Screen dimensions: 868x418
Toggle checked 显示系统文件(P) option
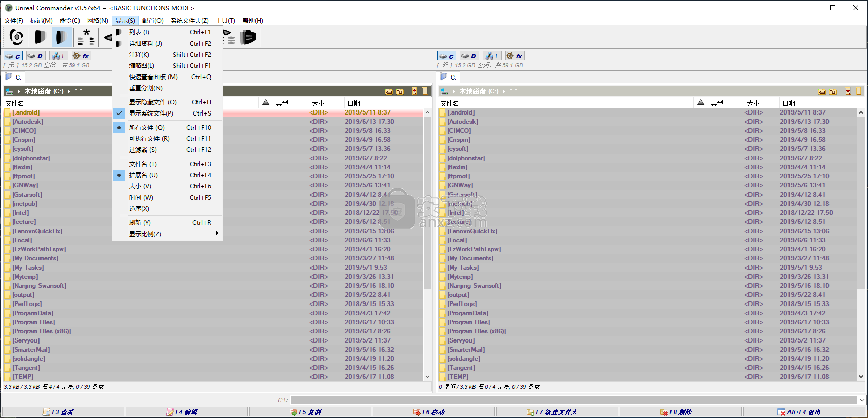coord(168,113)
